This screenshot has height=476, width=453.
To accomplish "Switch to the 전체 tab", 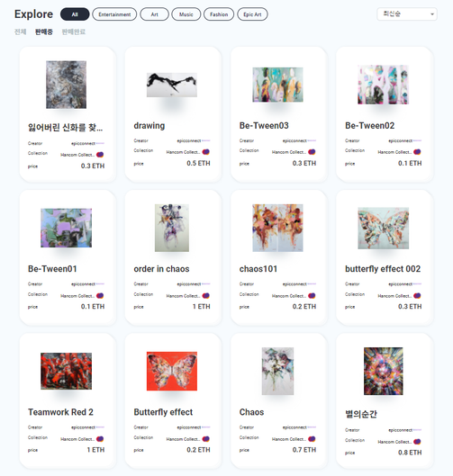I will (21, 31).
